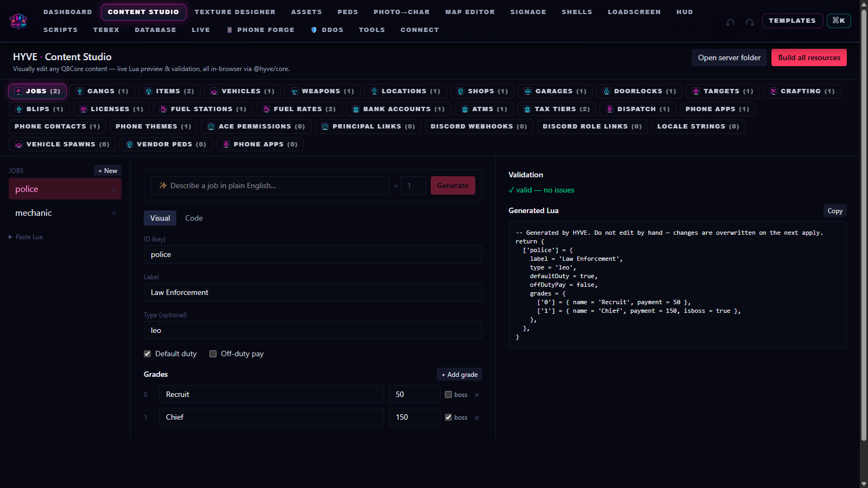This screenshot has height=488, width=868.
Task: Copy the generated Lua code
Action: [x=835, y=211]
